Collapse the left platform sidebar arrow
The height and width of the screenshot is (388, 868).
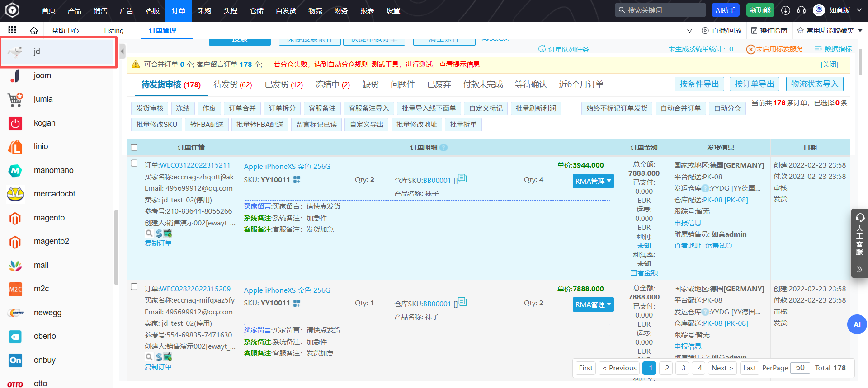pos(122,51)
